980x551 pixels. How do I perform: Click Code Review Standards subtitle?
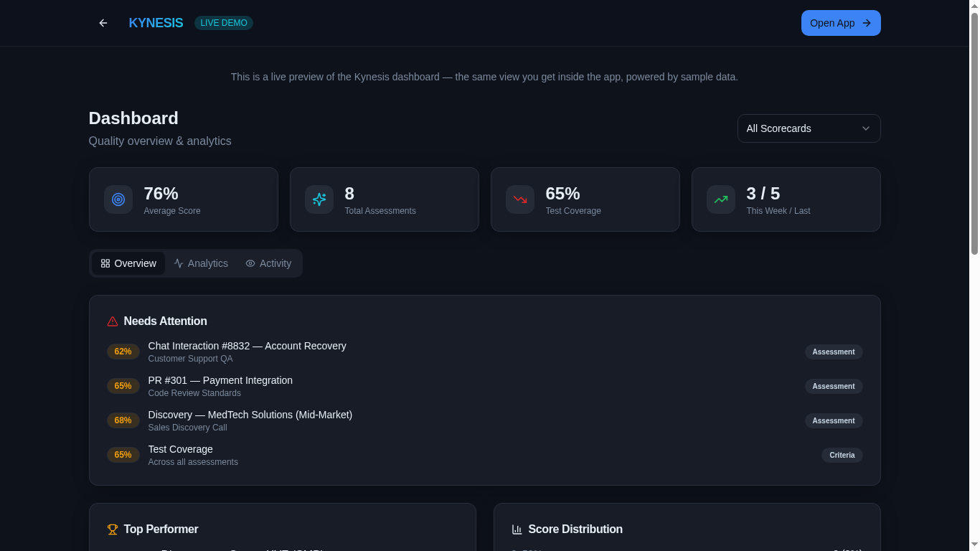(x=194, y=393)
